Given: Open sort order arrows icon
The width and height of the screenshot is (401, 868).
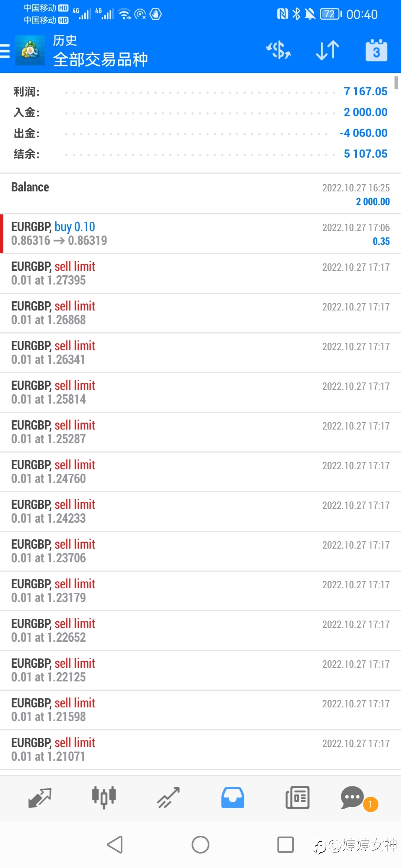Looking at the screenshot, I should click(x=327, y=50).
